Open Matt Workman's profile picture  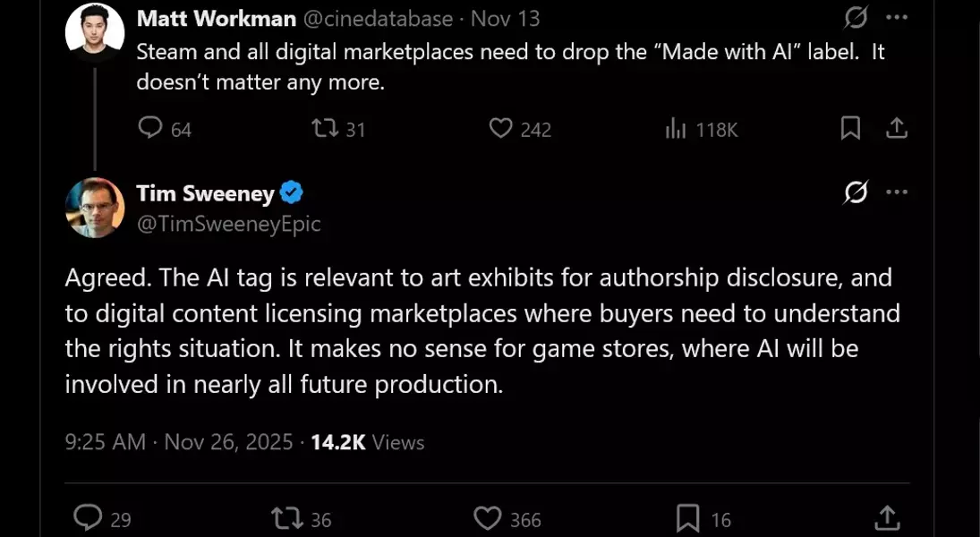[94, 32]
